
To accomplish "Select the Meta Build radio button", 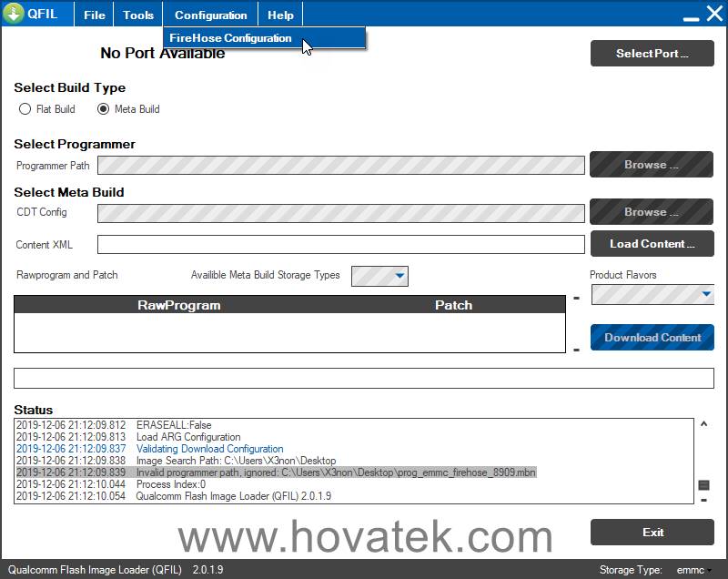I will pos(103,109).
